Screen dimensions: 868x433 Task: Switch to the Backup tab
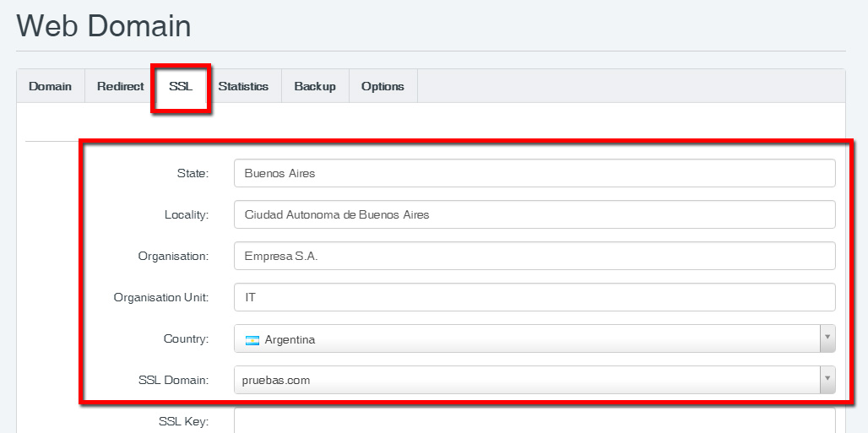[315, 86]
